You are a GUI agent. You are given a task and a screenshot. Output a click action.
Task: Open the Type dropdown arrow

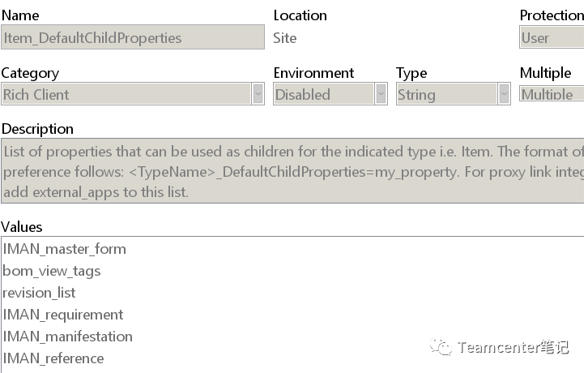click(504, 94)
